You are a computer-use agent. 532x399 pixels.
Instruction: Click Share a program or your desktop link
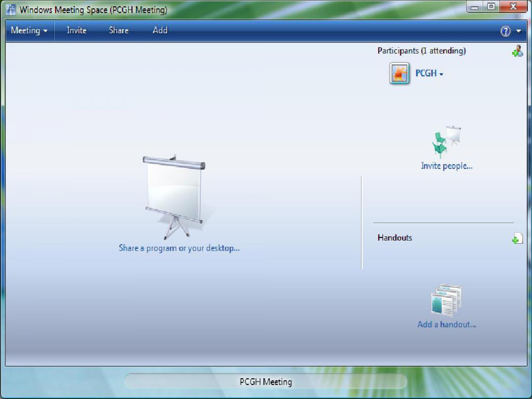[x=179, y=248]
